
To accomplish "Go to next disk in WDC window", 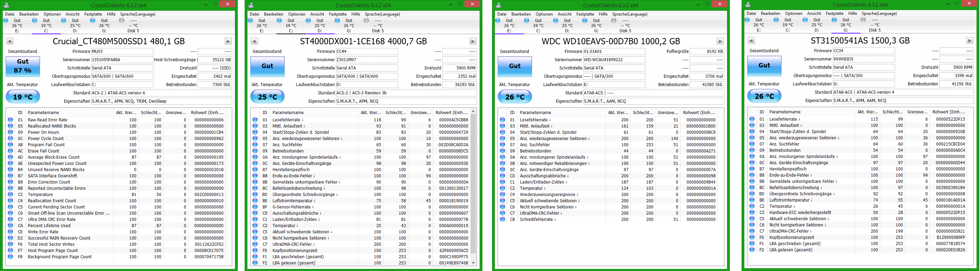I will click(x=720, y=41).
